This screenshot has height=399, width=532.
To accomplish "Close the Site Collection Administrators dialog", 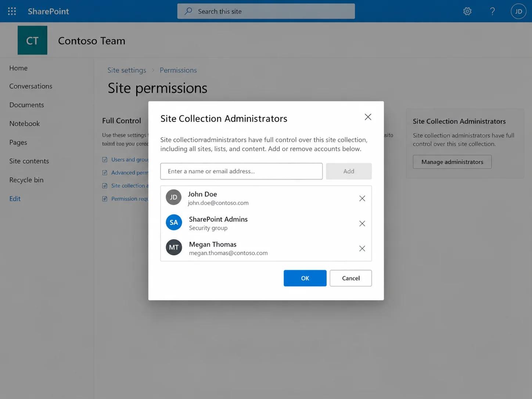I will point(368,117).
